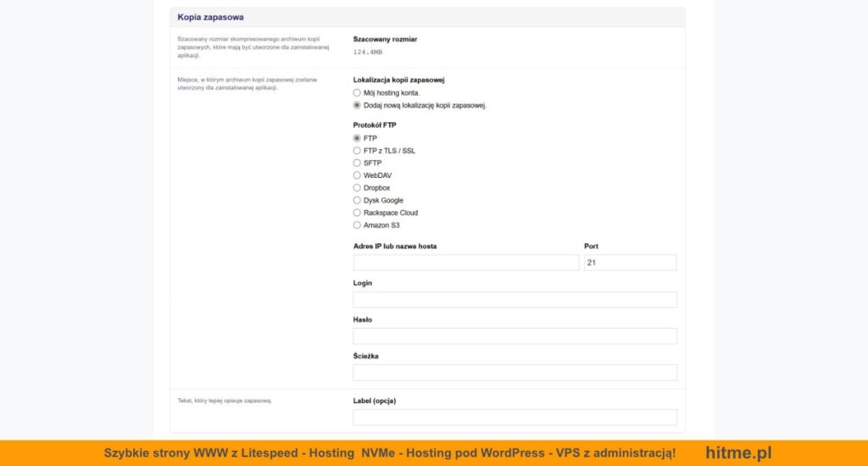Pick the "FTP z TLS / SSL" protocol
The width and height of the screenshot is (868, 466).
(x=357, y=151)
